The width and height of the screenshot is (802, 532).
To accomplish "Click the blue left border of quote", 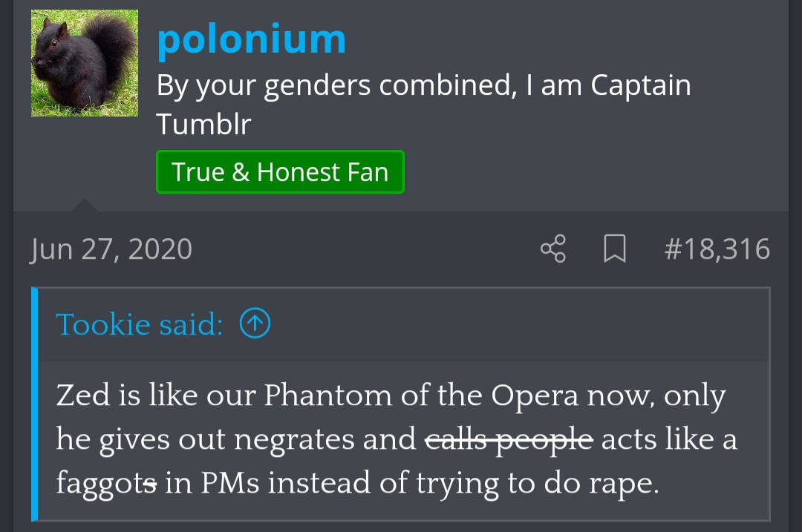I will coord(35,404).
